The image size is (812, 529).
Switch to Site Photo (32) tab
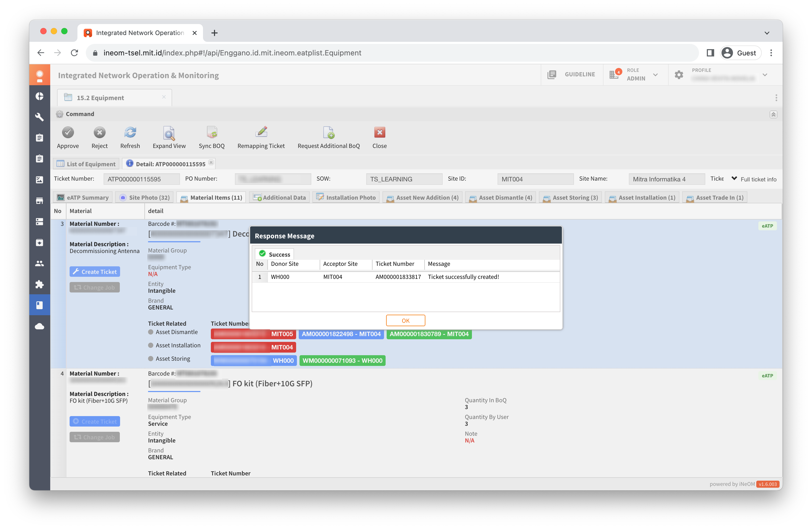(144, 198)
